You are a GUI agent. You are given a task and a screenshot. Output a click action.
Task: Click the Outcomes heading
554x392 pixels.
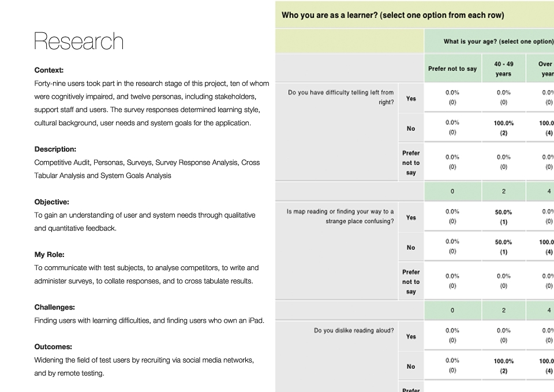pos(53,347)
